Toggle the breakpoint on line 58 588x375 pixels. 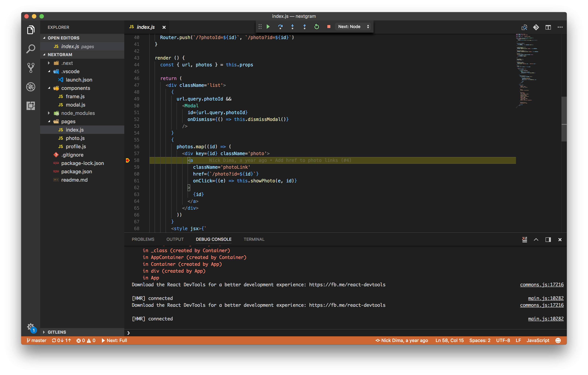click(x=127, y=160)
